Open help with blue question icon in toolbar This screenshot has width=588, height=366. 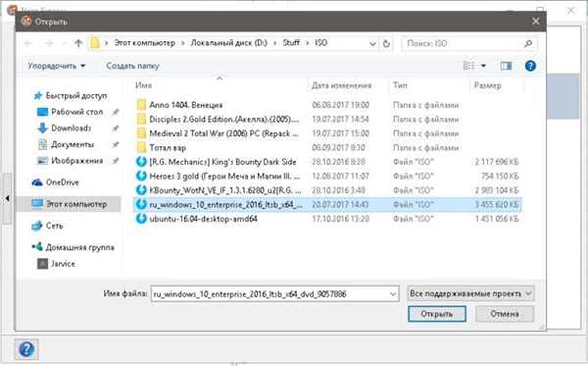[530, 66]
